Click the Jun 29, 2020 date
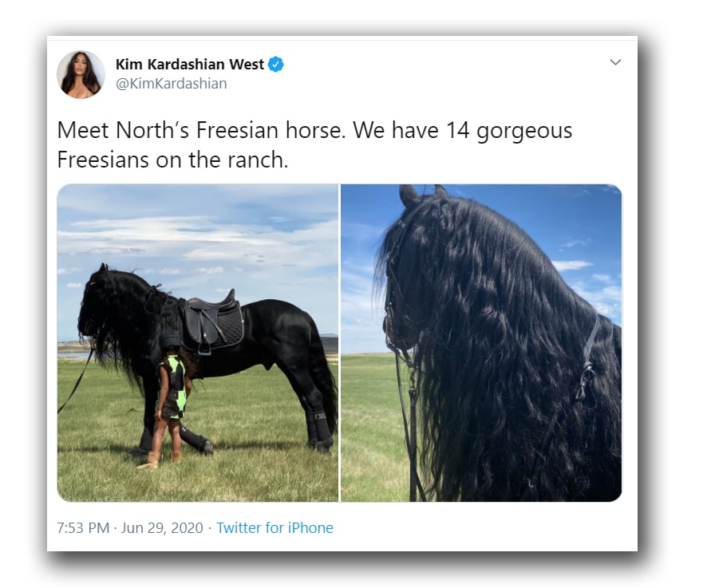Viewport: 707px width, 588px height. coord(162,527)
